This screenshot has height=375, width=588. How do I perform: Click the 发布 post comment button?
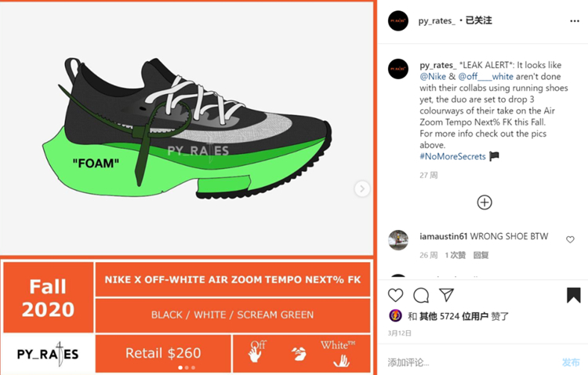click(571, 362)
